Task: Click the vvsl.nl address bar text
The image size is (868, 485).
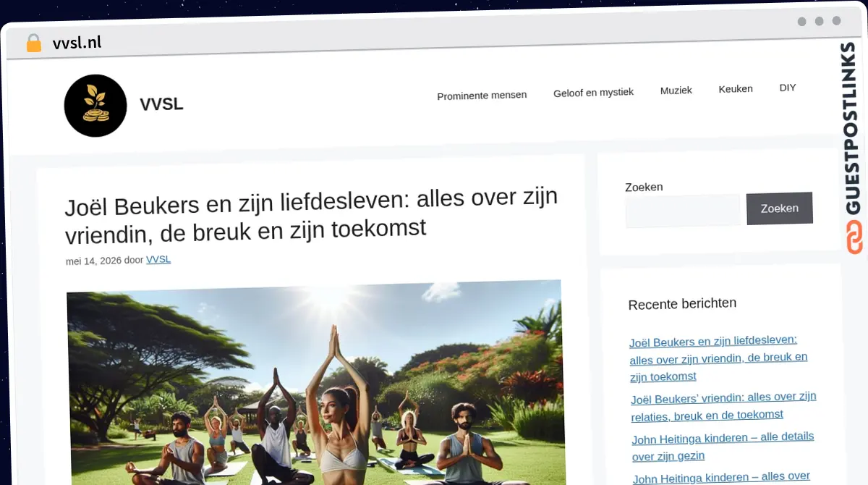Action: coord(77,43)
